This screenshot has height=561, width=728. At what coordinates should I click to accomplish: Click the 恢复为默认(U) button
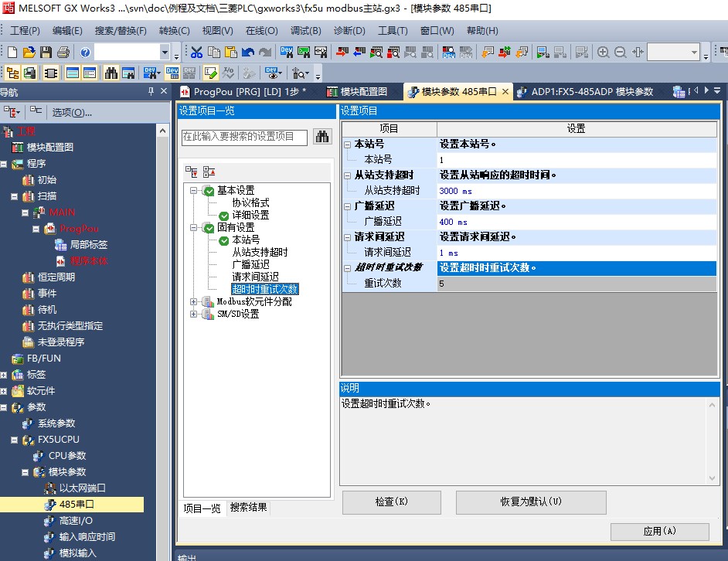[x=531, y=502]
